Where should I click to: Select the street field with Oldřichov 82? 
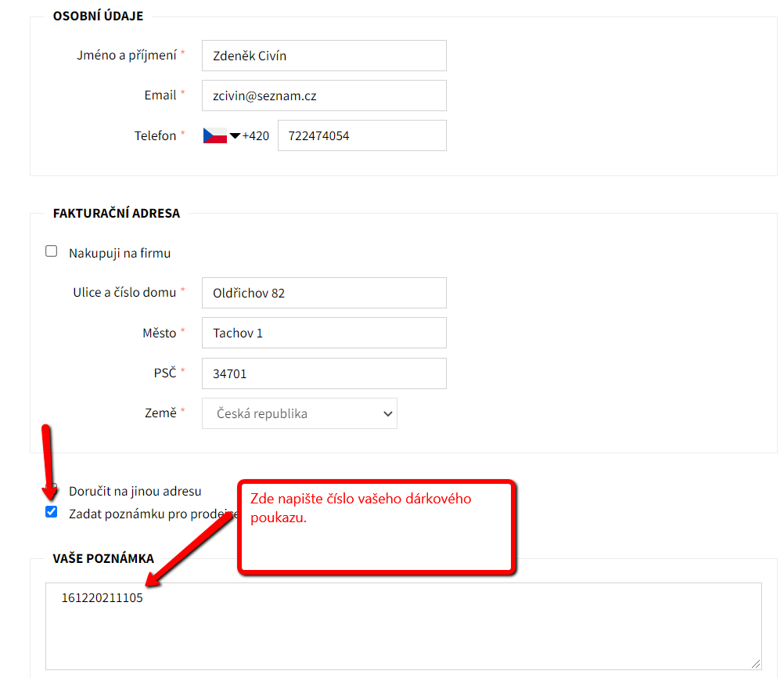(324, 293)
